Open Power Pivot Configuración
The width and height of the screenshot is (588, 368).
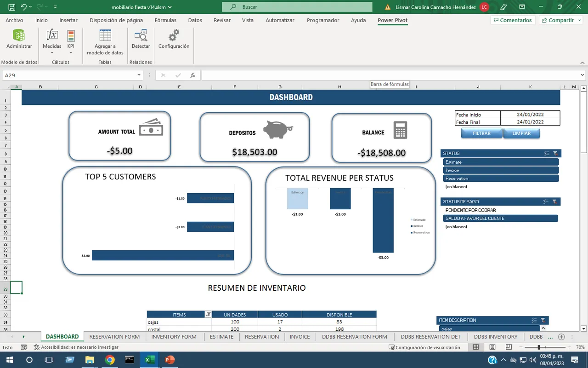[x=174, y=40]
